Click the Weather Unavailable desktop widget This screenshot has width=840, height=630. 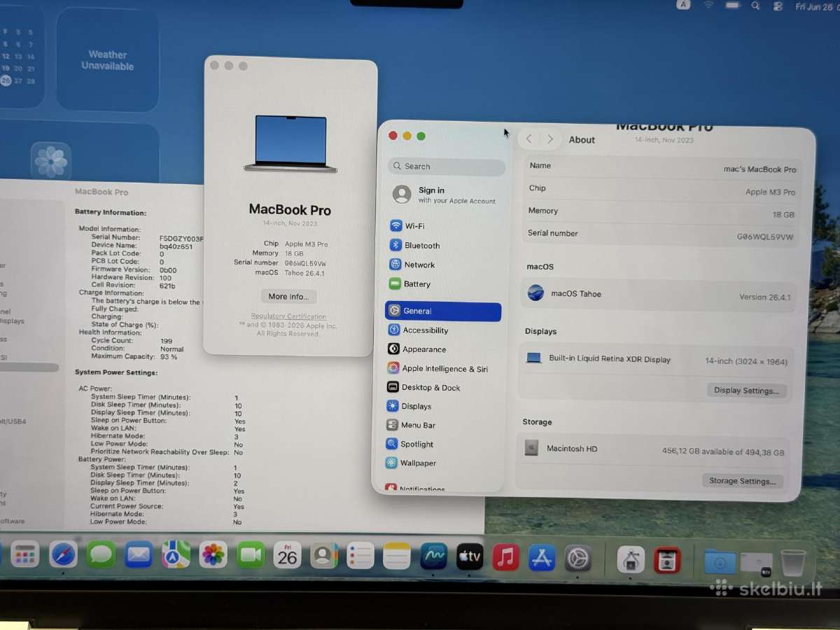click(x=107, y=59)
